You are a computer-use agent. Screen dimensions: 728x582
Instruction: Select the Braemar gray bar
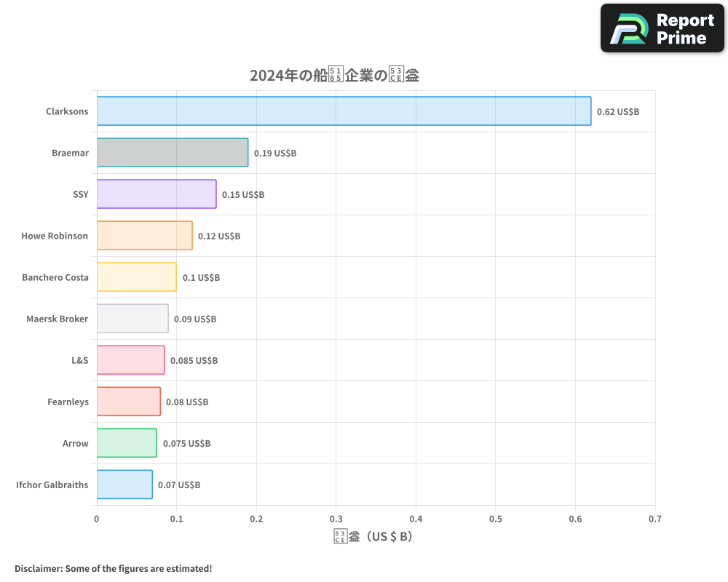[x=171, y=153]
